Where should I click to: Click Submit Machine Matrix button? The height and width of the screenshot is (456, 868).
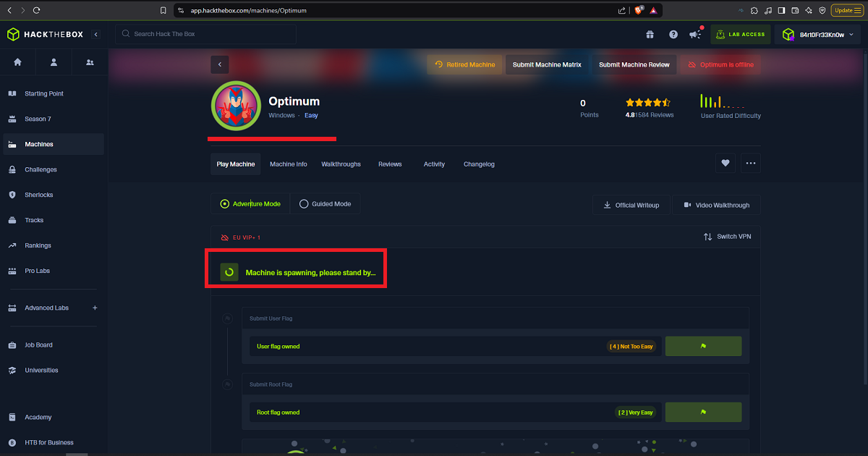point(547,64)
